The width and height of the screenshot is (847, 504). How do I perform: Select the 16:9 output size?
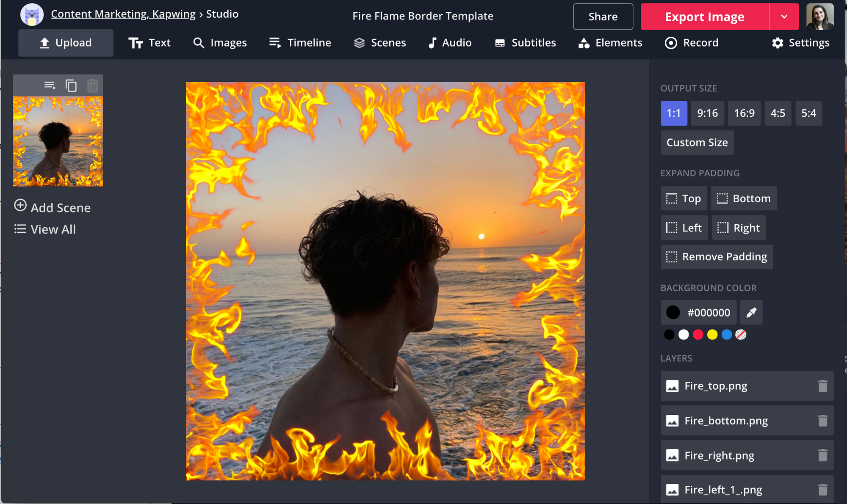tap(744, 113)
